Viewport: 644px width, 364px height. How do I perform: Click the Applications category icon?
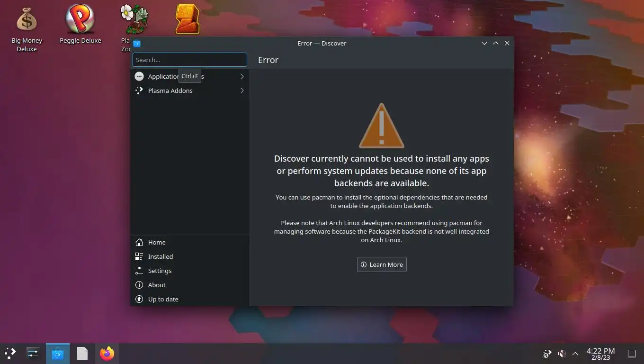(139, 76)
